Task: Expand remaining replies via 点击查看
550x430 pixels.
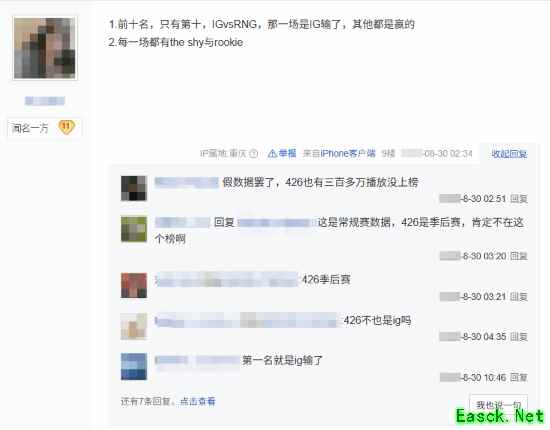Action: 197,401
